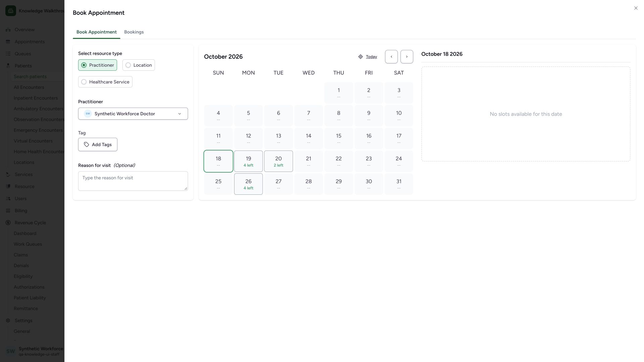The height and width of the screenshot is (362, 644).
Task: Click the Overview sidebar icon
Action: click(x=8, y=29)
